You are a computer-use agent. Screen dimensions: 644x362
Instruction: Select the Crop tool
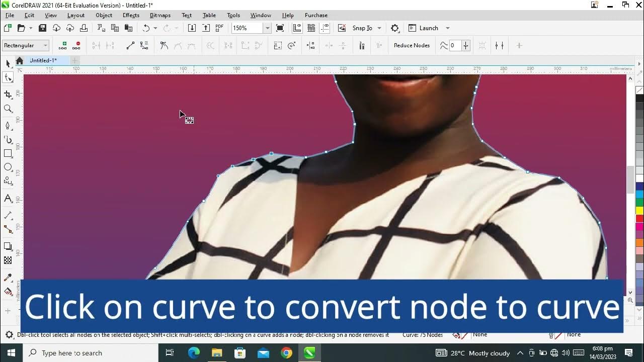(x=7, y=95)
